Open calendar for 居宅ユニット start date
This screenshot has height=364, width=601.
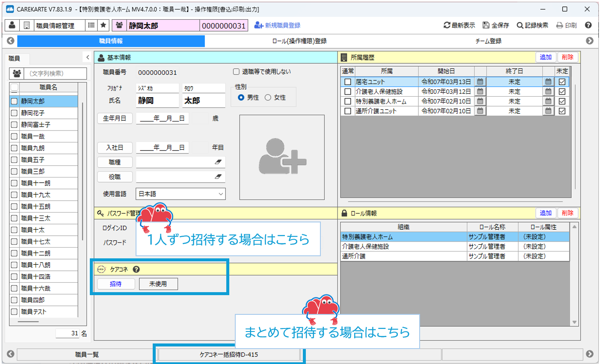point(480,82)
